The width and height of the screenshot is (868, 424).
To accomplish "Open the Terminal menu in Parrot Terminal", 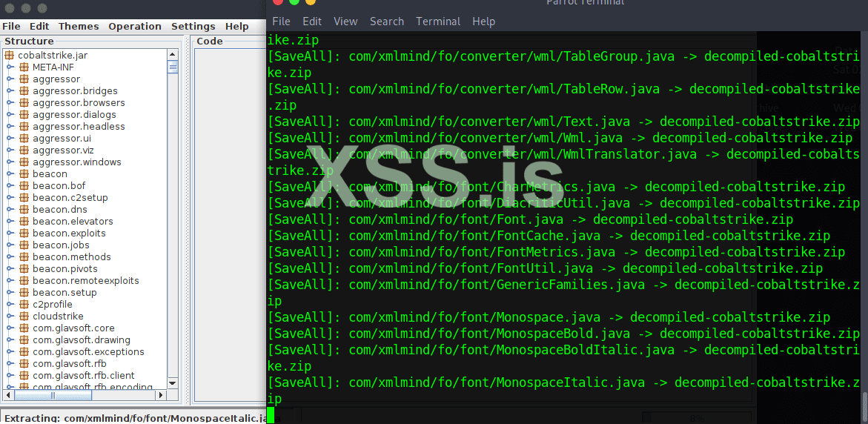I will (438, 21).
